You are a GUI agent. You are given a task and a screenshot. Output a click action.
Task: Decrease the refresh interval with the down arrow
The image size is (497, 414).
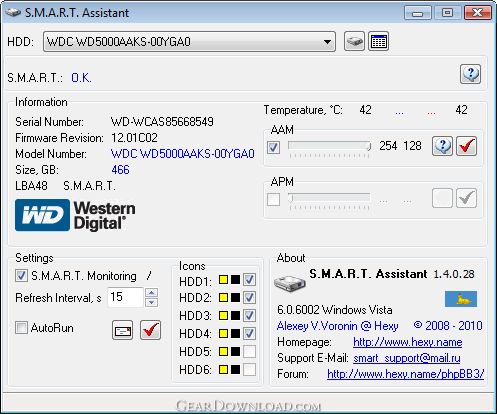[152, 302]
